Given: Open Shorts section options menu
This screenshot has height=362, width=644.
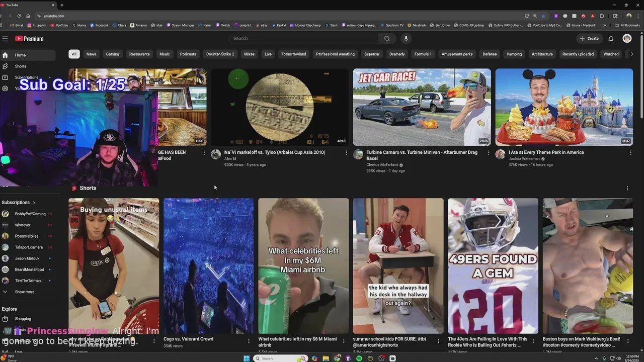Looking at the screenshot, I should click(627, 188).
